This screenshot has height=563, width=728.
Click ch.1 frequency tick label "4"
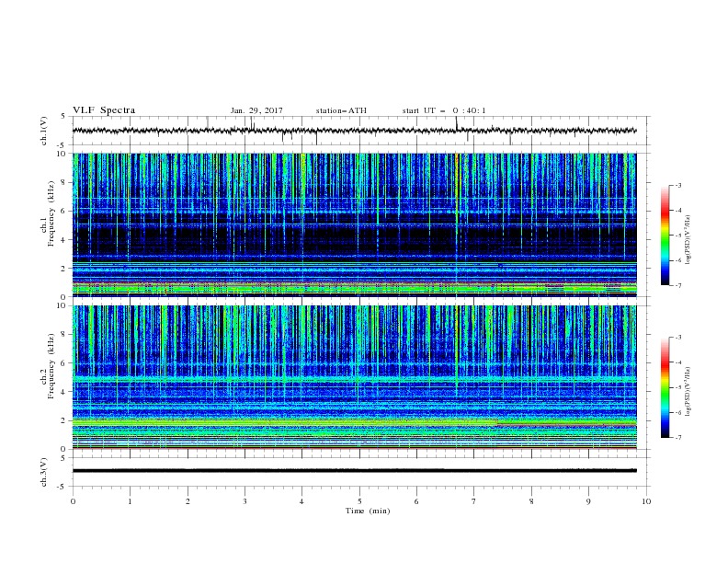(63, 240)
